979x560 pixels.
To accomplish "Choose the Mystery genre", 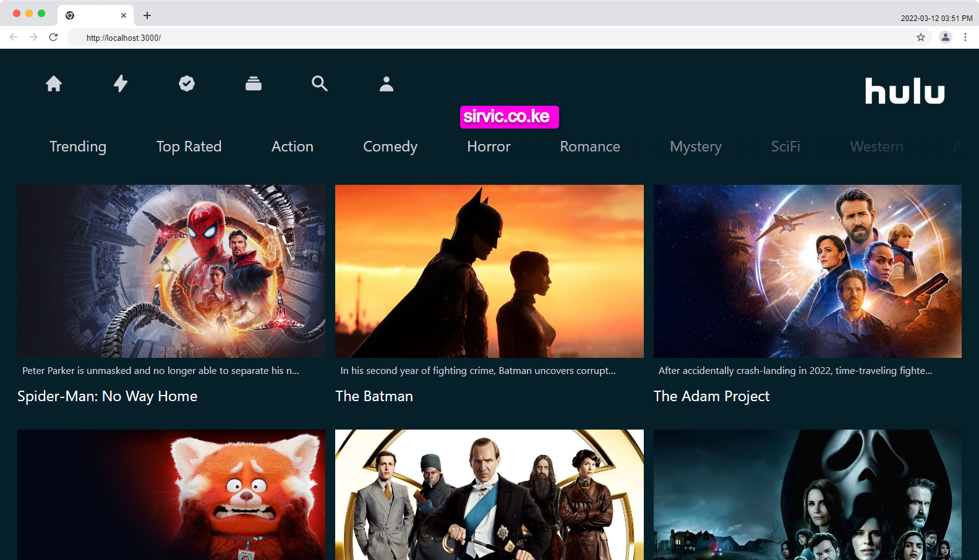I will pos(696,146).
